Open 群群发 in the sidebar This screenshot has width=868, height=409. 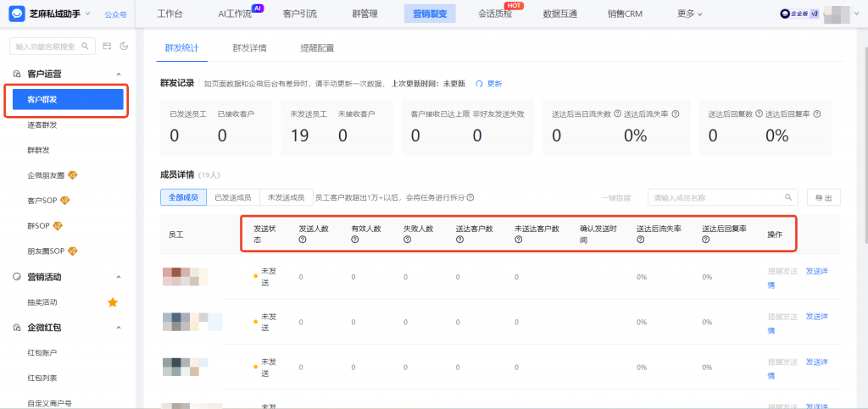coord(39,150)
